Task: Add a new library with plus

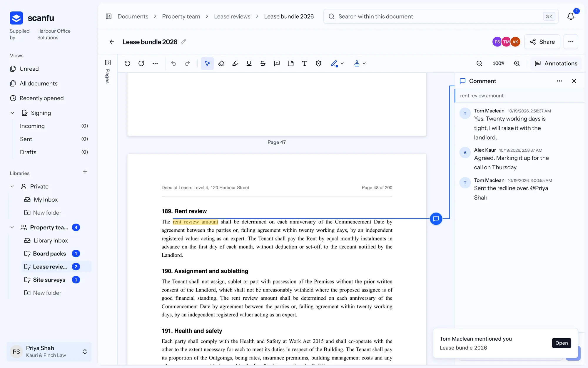Action: (x=85, y=172)
